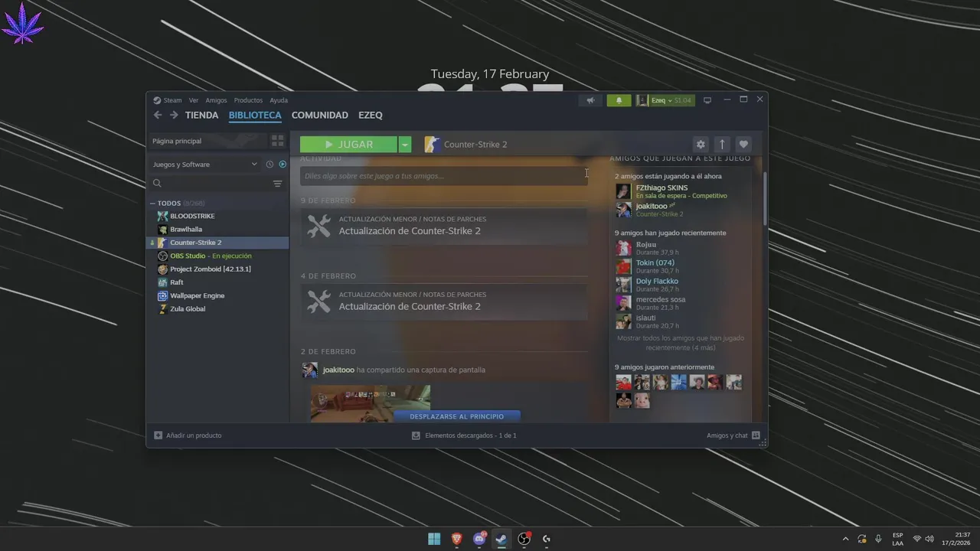Open friend Tokin (074)
This screenshot has width=980, height=551.
tap(655, 262)
